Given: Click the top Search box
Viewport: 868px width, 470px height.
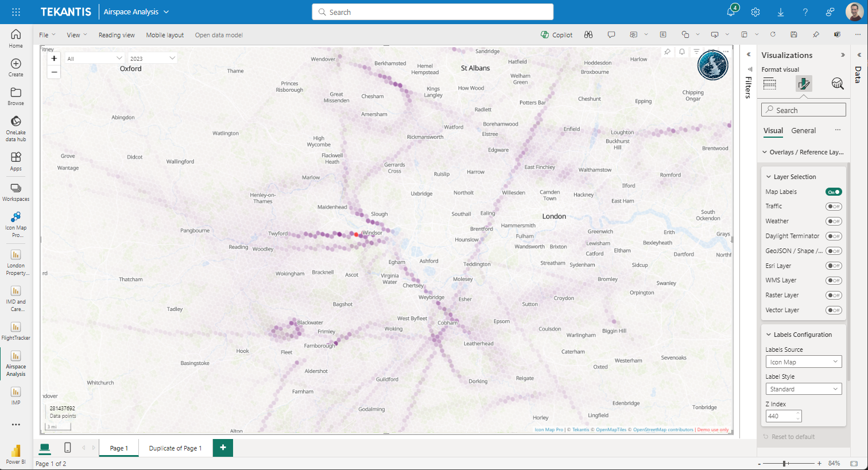Looking at the screenshot, I should [x=433, y=12].
